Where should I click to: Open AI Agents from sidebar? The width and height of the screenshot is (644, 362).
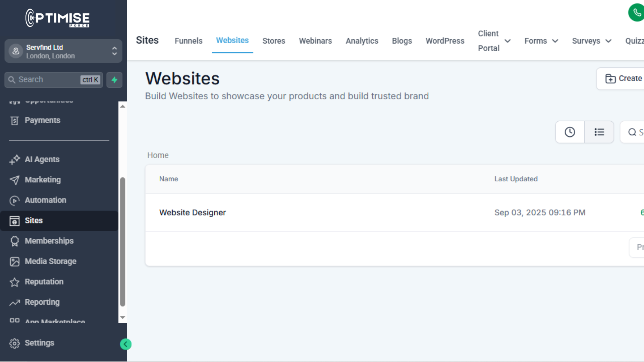pos(42,160)
